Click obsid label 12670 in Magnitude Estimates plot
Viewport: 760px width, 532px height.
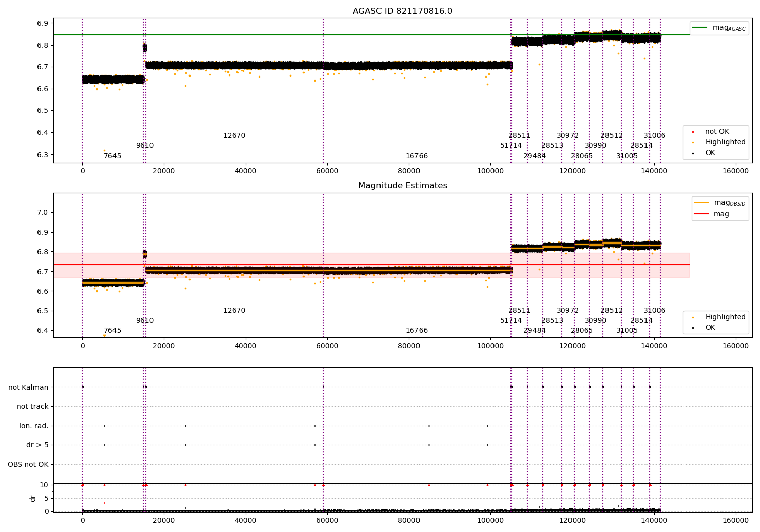click(234, 311)
